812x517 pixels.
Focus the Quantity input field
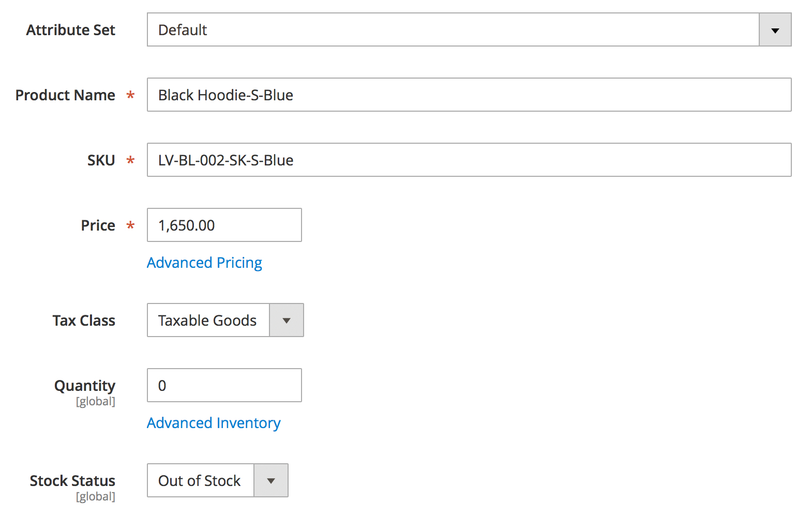(x=224, y=386)
